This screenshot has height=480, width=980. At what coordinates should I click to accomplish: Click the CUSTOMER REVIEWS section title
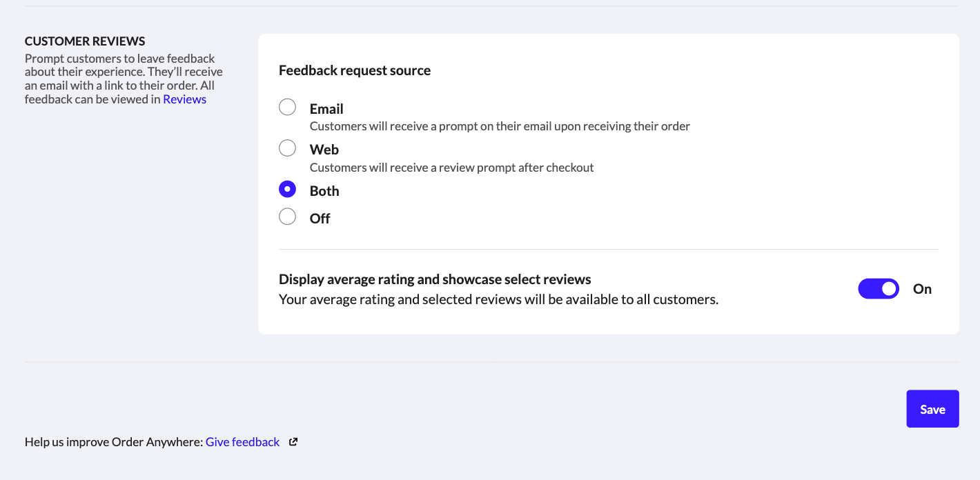(85, 41)
